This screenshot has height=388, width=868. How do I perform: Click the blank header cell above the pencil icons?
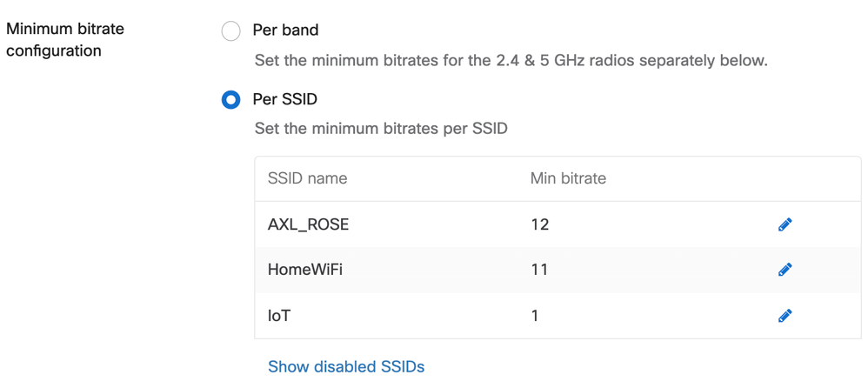coord(785,178)
